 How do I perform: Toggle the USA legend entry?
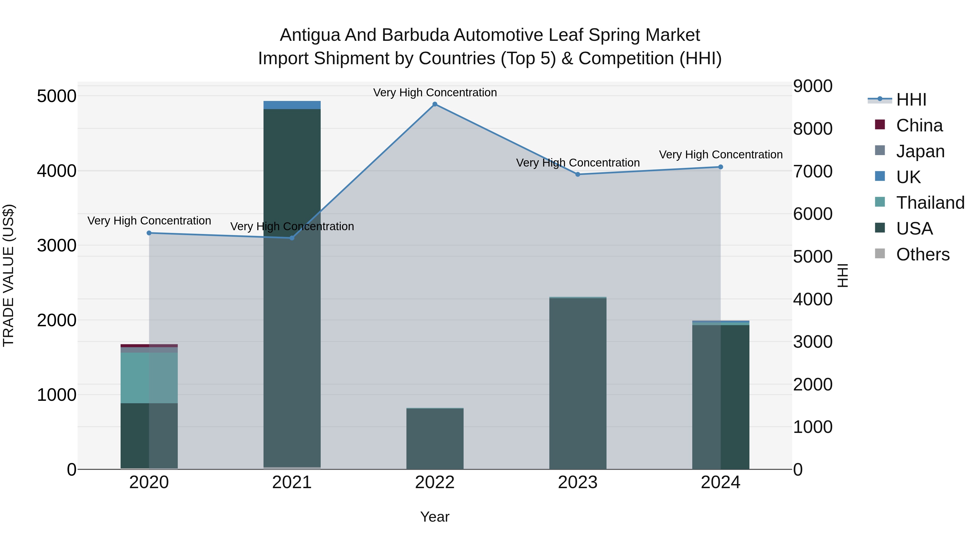[904, 229]
